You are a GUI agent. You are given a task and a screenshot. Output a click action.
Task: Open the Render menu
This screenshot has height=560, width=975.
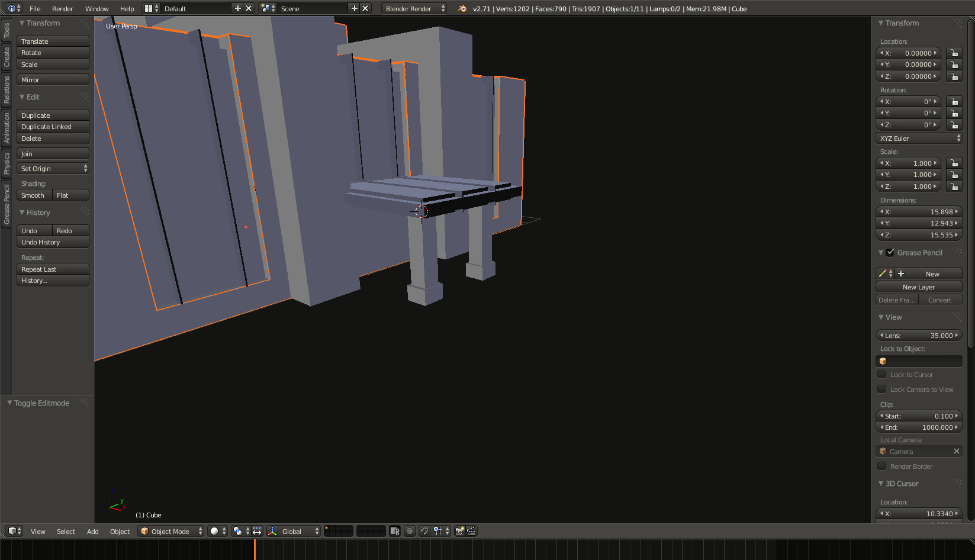tap(62, 9)
